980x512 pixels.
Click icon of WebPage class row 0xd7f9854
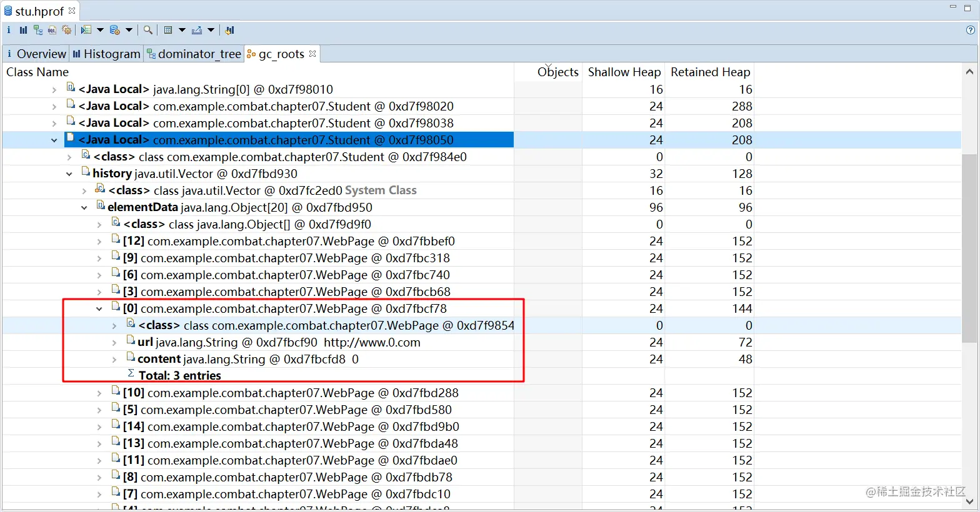click(x=131, y=323)
